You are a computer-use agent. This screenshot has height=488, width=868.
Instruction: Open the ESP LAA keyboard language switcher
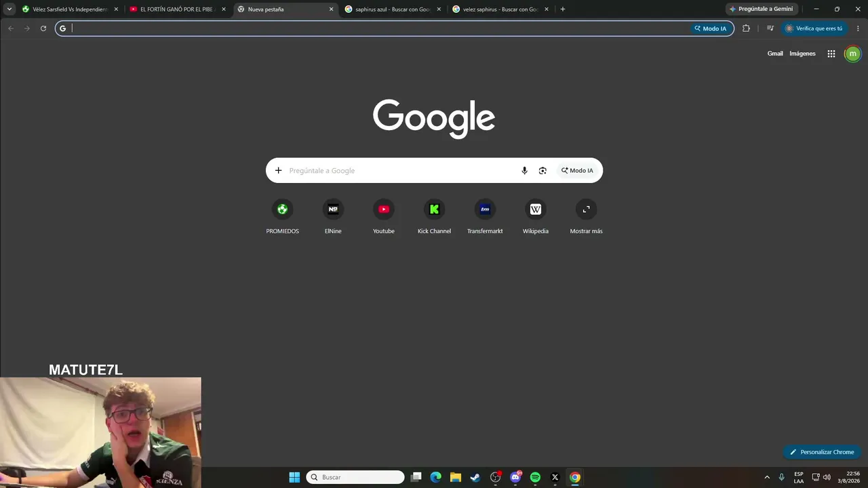click(799, 477)
